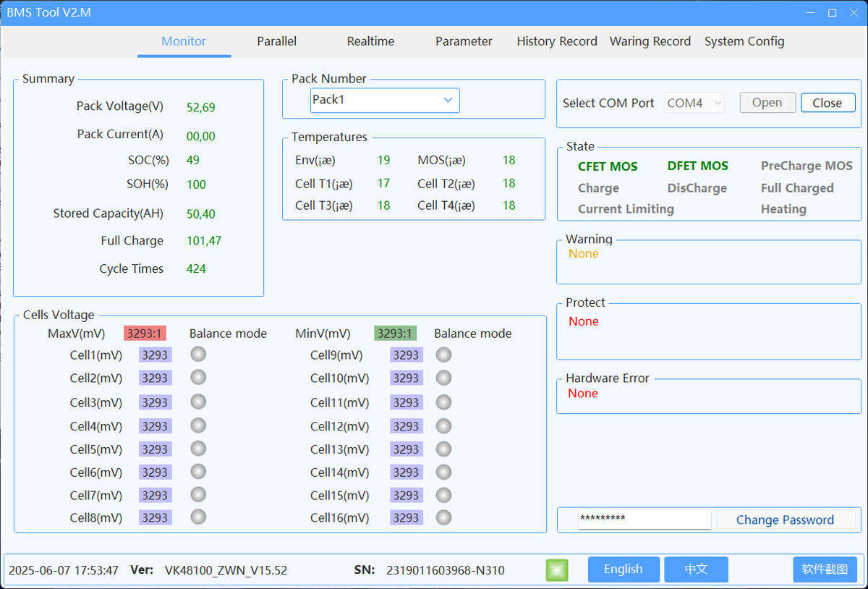Switch interface language to 中文
The image size is (868, 589).
pyautogui.click(x=696, y=569)
